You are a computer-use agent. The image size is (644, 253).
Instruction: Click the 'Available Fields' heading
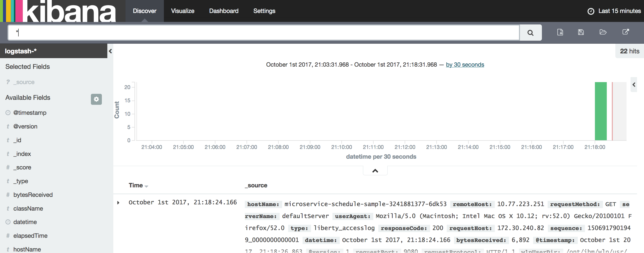point(28,98)
